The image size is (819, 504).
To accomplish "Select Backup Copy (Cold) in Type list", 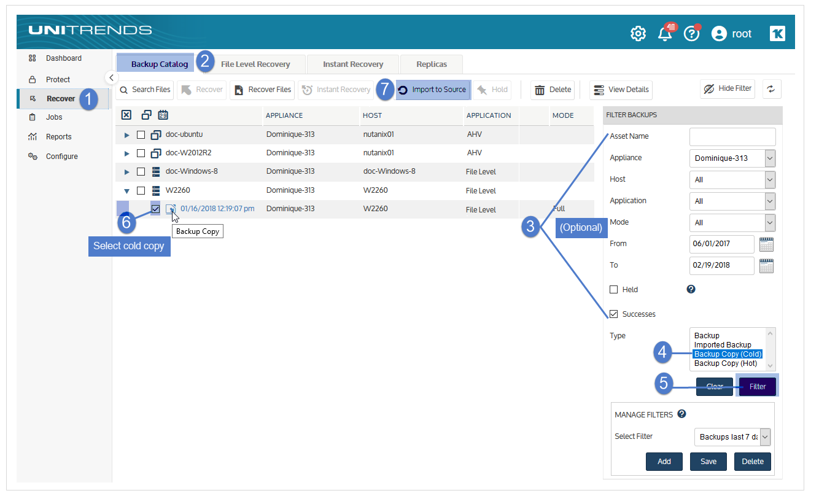I will pos(728,354).
